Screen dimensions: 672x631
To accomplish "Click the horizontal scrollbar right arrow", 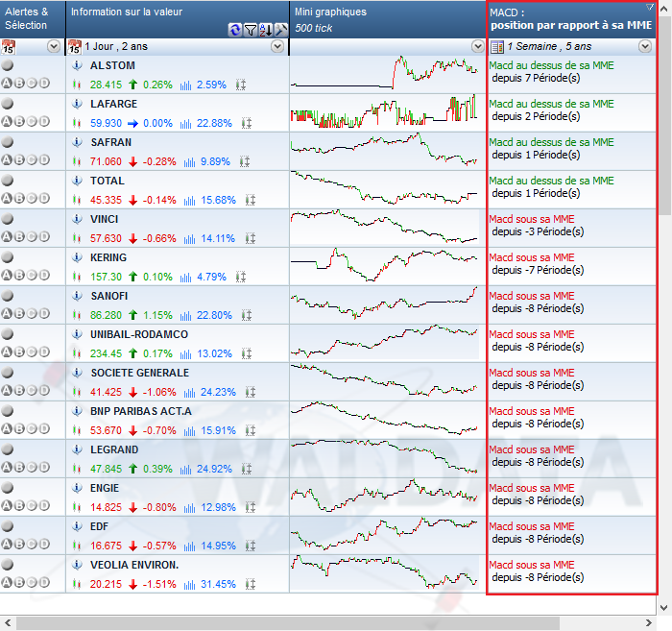I will pos(648,623).
